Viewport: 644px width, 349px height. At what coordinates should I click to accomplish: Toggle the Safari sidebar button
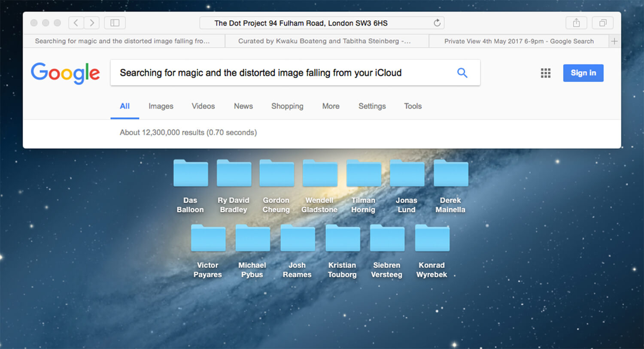tap(115, 23)
